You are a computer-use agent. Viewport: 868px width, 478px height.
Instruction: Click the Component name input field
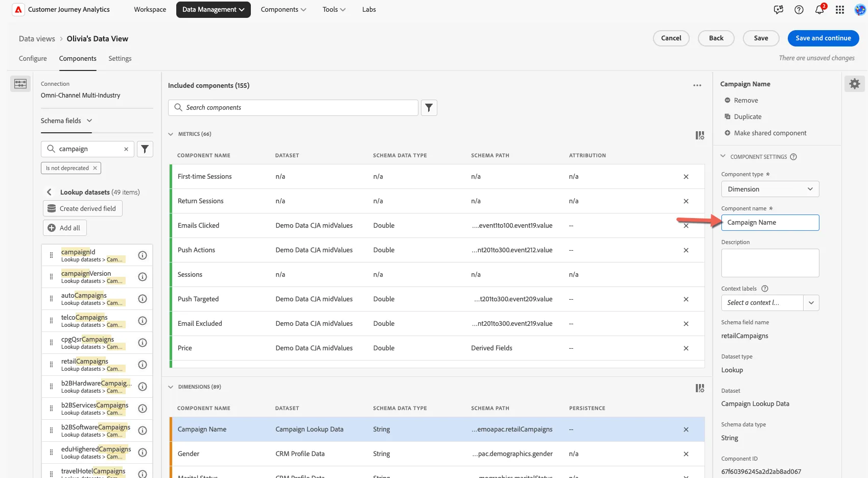[x=770, y=223]
